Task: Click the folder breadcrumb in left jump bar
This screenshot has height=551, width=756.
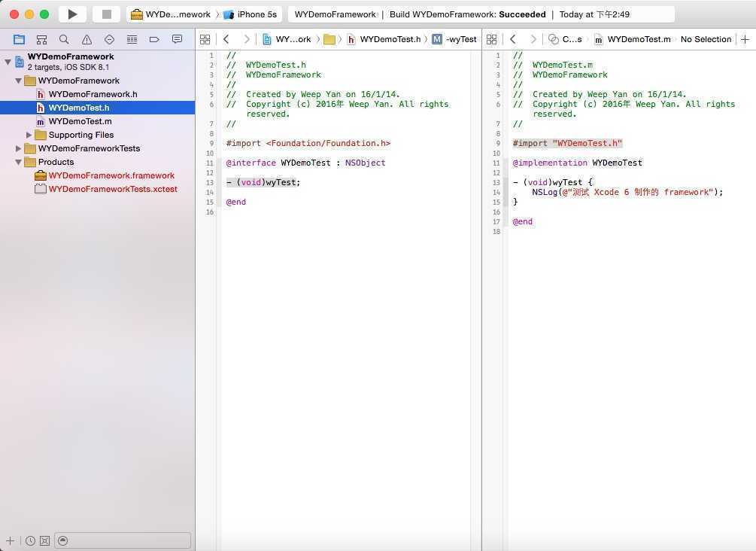Action: coord(329,40)
